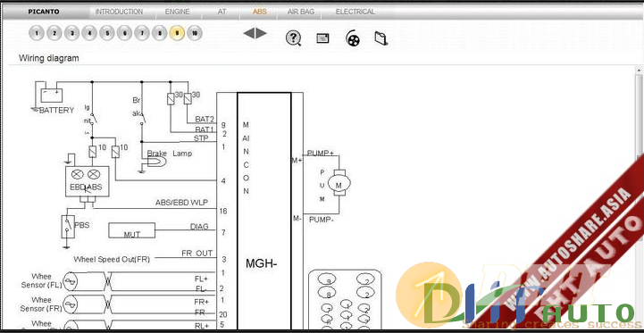Click the 'Wiring diagram' heading
This screenshot has width=644, height=333.
coord(49,58)
